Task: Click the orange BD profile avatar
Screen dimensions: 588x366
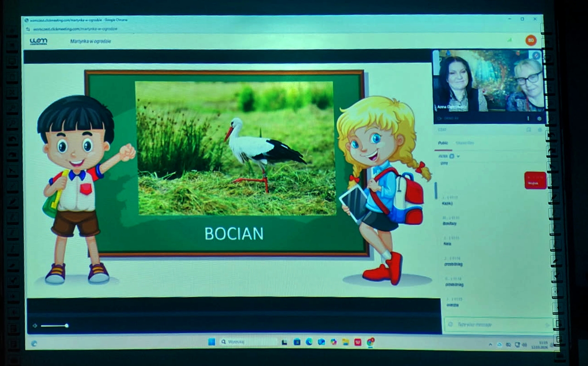Action: click(x=531, y=40)
